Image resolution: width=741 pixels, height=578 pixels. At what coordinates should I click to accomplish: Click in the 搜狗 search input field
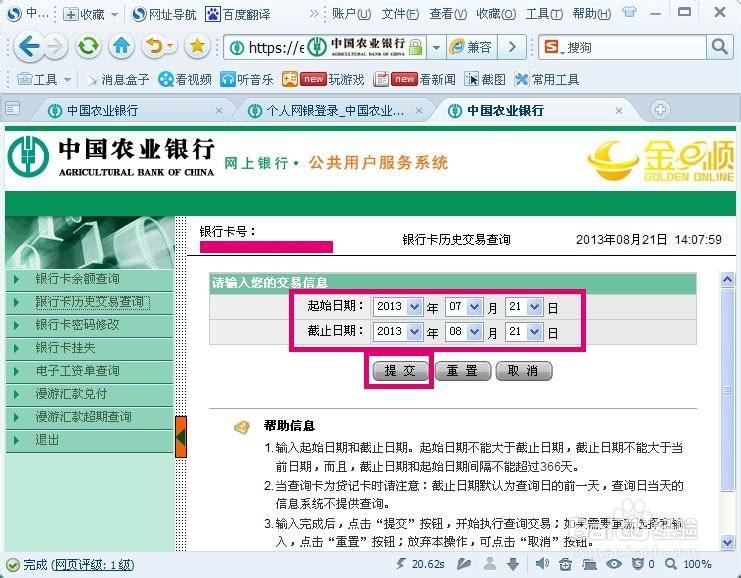636,47
